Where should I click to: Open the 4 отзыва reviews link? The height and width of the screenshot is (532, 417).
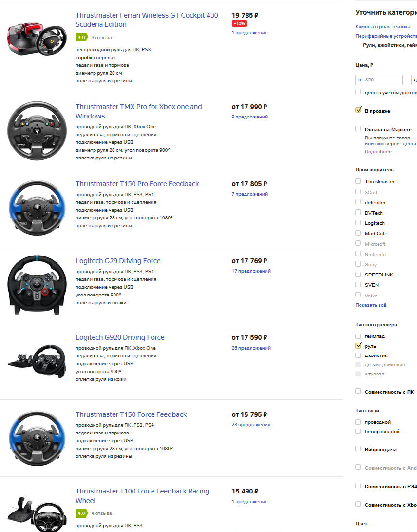[x=101, y=513]
